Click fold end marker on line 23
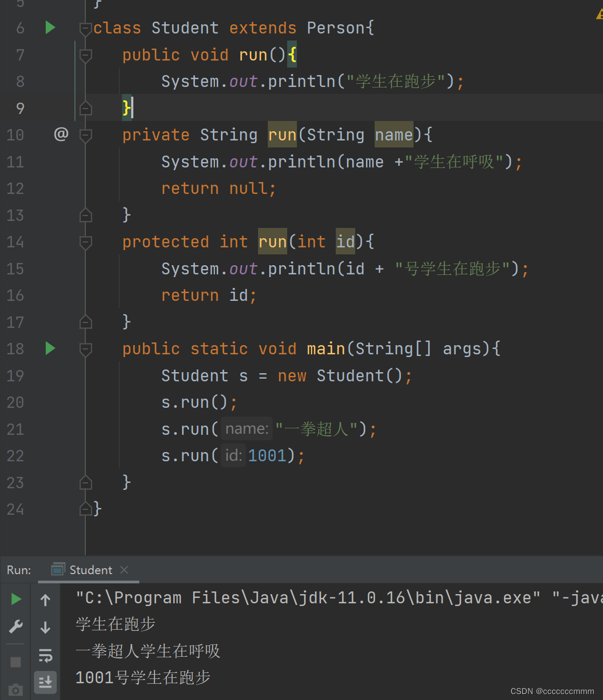The image size is (603, 700). tap(85, 482)
